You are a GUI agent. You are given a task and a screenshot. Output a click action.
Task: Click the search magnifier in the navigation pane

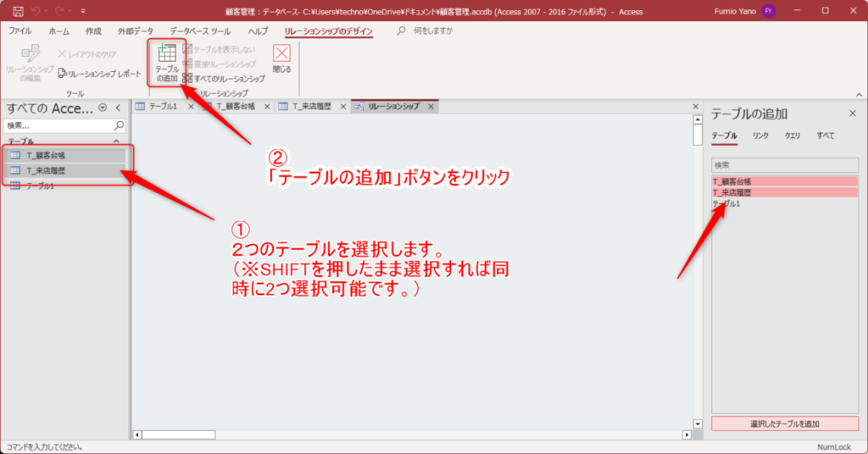[x=119, y=125]
